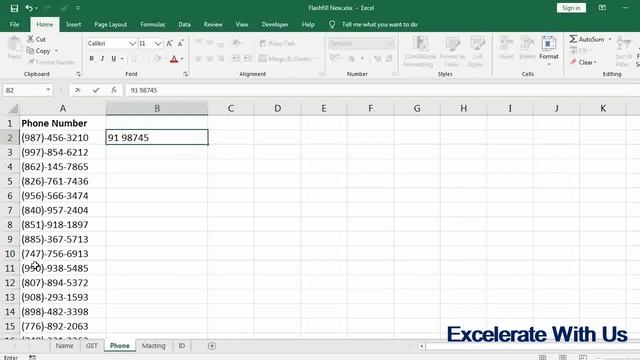Click the Name Box showing B2

pyautogui.click(x=24, y=90)
